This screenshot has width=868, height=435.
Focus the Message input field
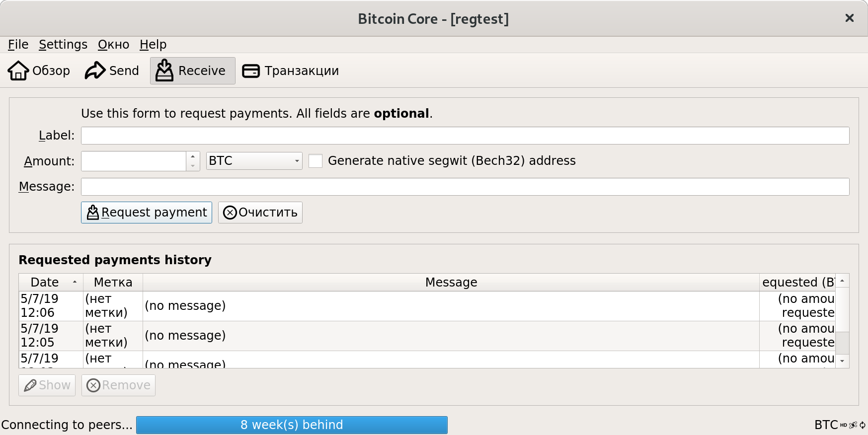[x=465, y=187]
